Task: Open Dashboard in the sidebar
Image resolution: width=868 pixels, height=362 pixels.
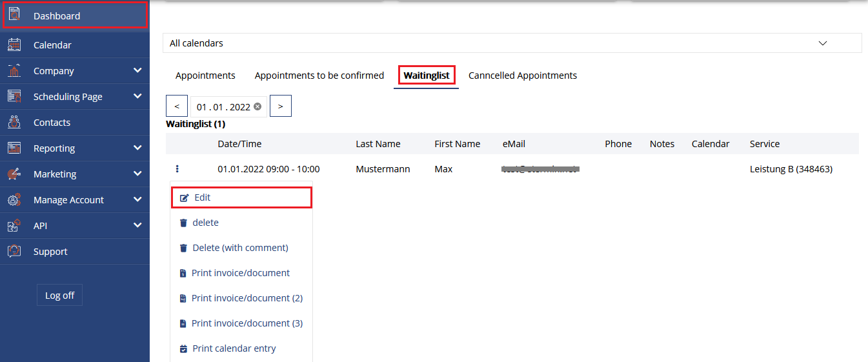Action: 75,15
